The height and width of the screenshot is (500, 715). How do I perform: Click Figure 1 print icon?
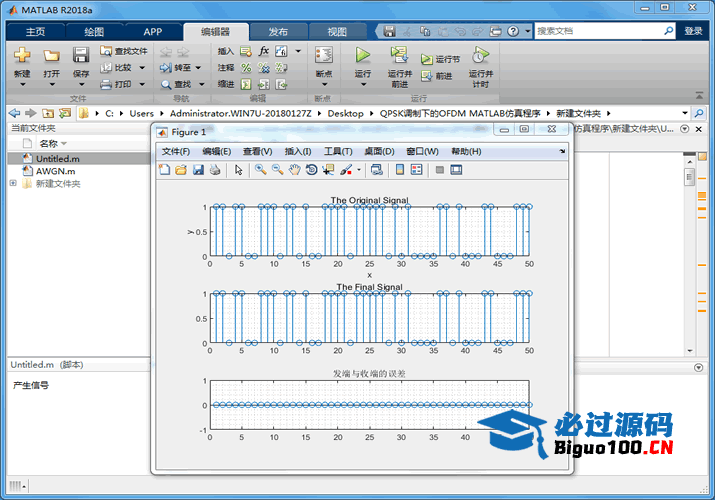point(215,170)
